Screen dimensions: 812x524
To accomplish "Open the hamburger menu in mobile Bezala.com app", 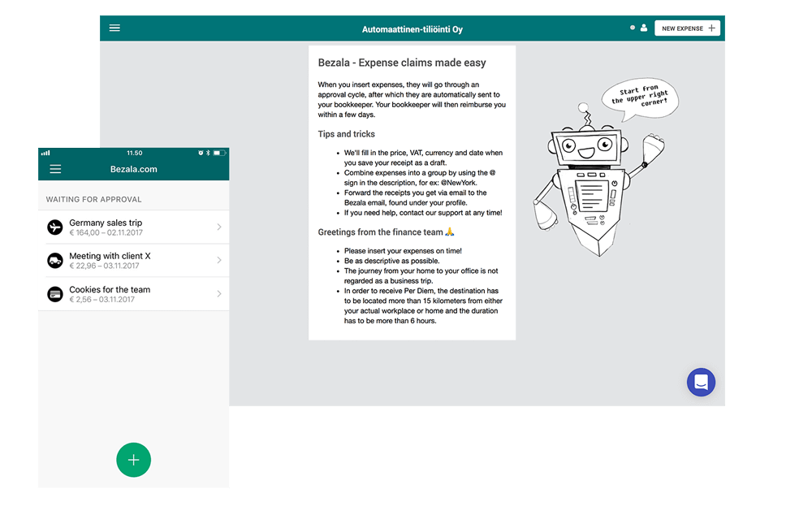I will point(55,169).
